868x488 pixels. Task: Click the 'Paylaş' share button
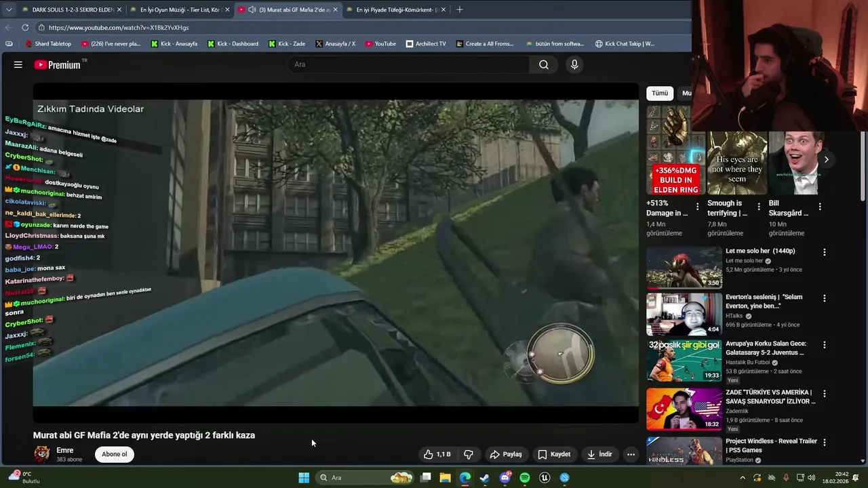(x=506, y=454)
